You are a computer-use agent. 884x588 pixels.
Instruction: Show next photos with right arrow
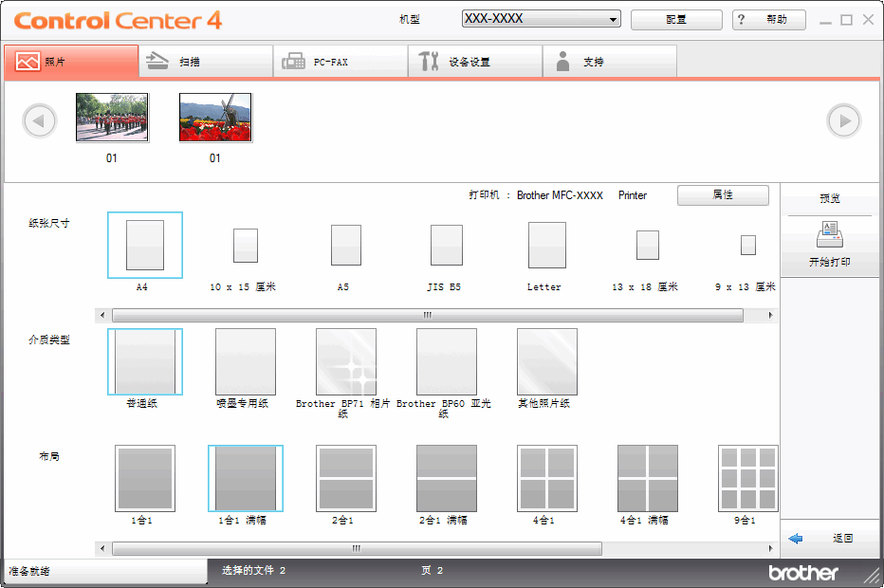(843, 120)
